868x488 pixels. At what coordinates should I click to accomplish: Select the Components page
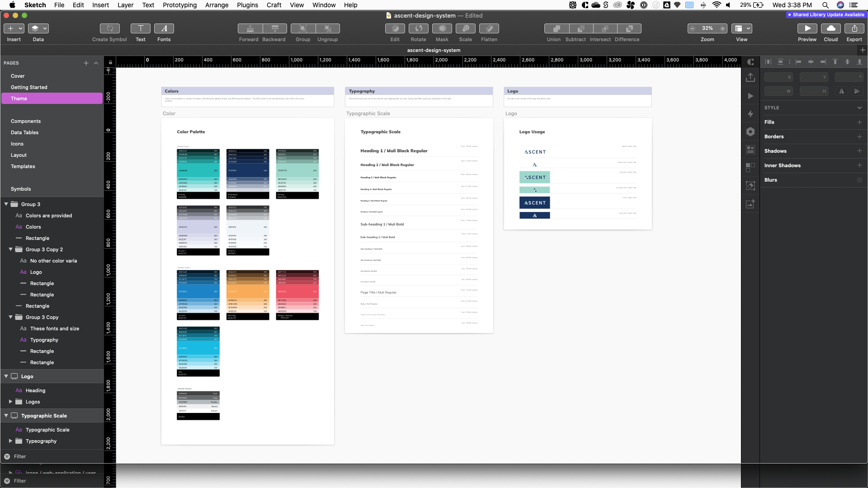click(x=26, y=121)
